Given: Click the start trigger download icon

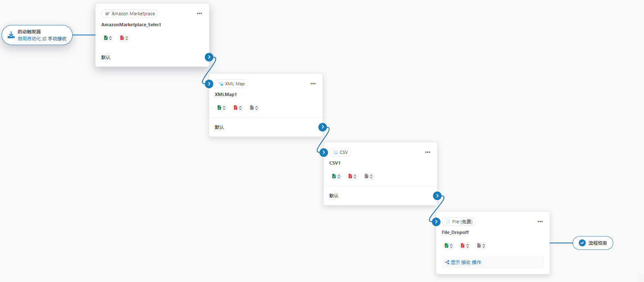Looking at the screenshot, I should tap(11, 35).
